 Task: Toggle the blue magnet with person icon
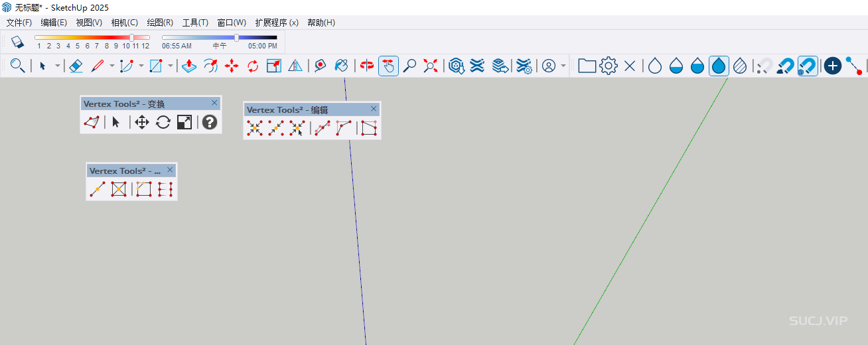point(786,66)
